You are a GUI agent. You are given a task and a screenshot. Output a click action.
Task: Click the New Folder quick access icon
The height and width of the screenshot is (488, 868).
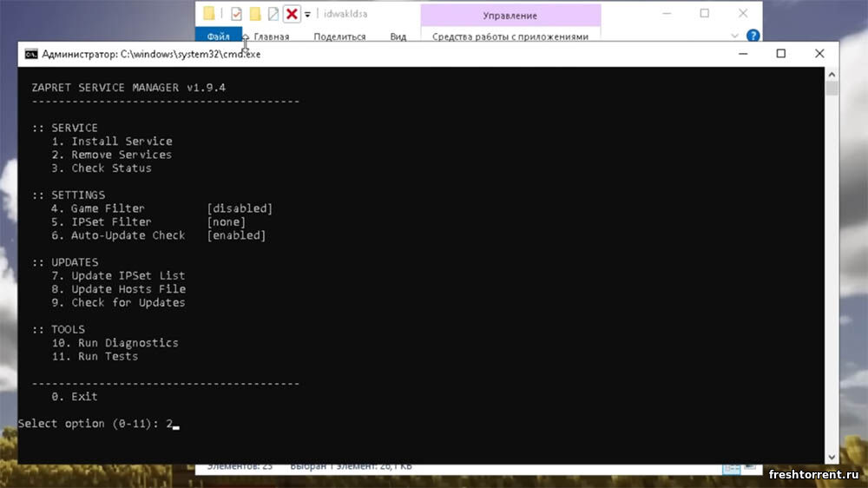pyautogui.click(x=255, y=14)
